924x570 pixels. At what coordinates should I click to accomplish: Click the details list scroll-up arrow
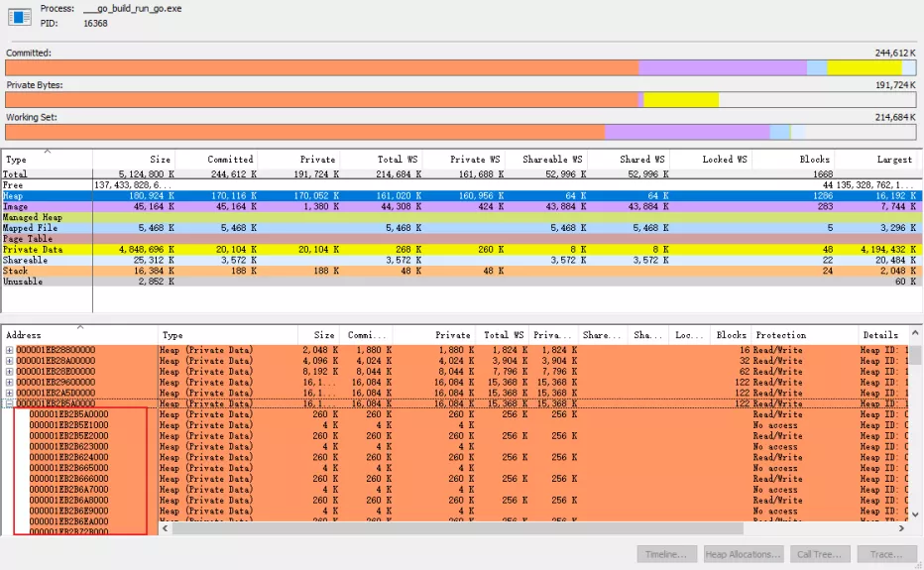point(915,334)
